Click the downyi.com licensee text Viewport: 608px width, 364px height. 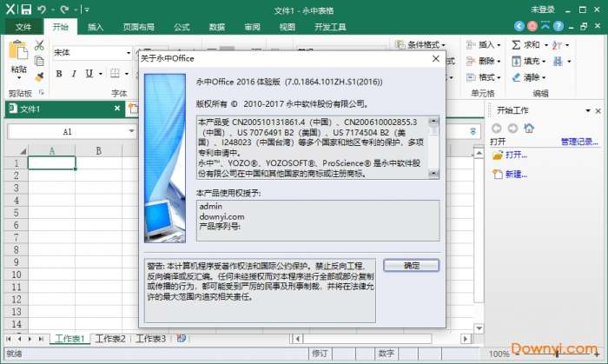[221, 216]
